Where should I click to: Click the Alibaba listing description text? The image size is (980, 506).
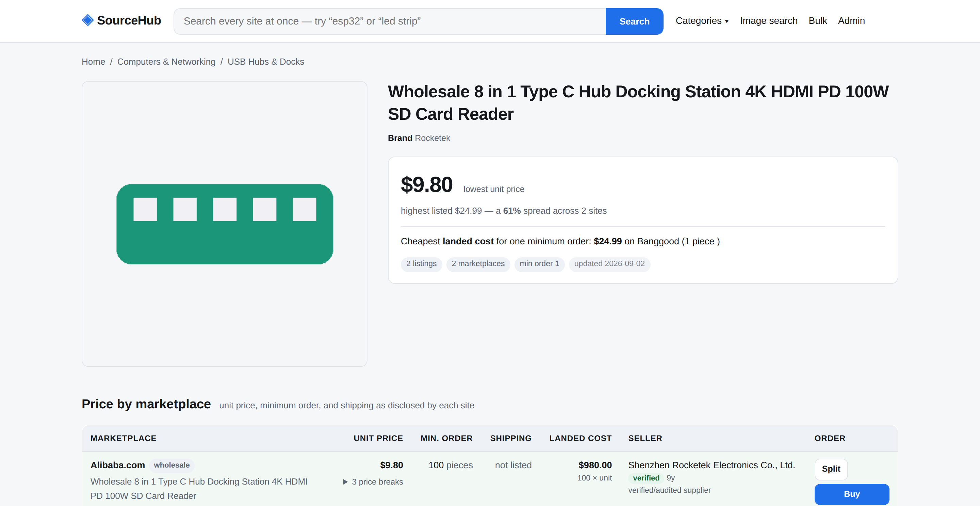coord(199,489)
